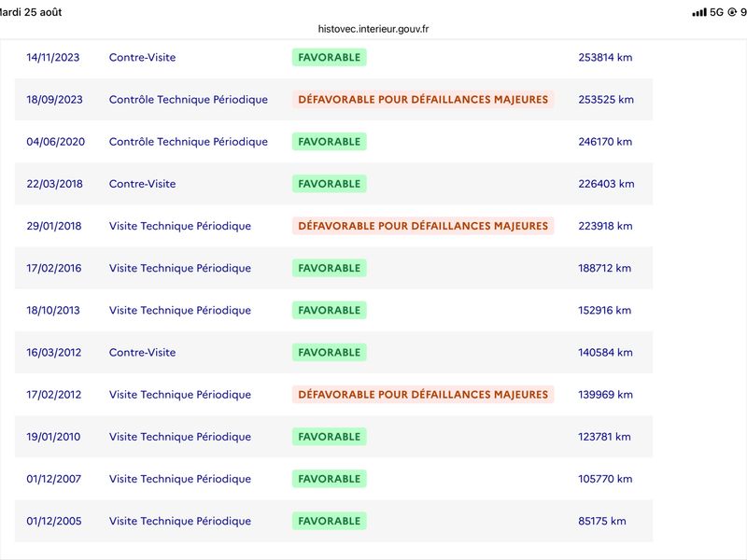Click the FAVORABLE badge for 18/10/2013
This screenshot has width=747, height=560.
pos(330,310)
